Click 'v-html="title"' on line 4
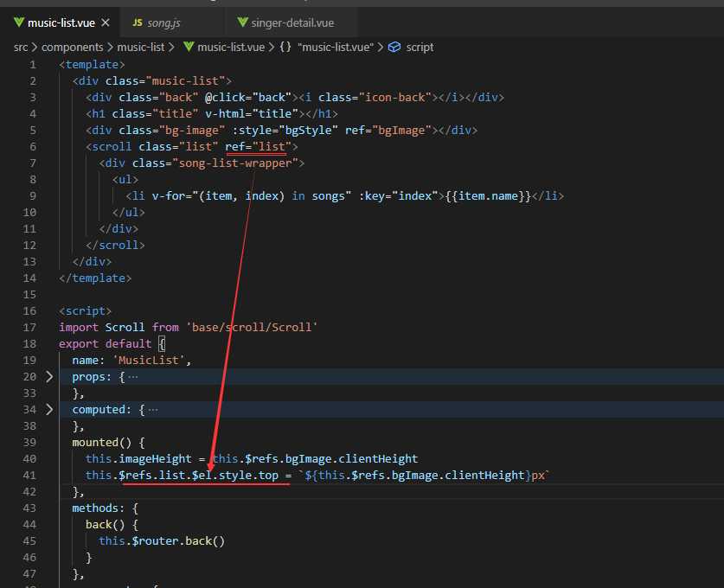 (x=252, y=113)
